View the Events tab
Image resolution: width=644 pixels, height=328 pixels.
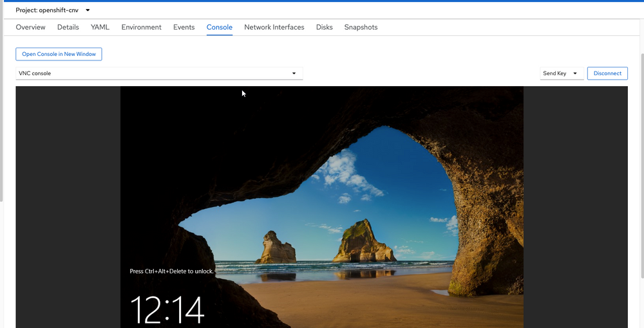[x=184, y=28]
